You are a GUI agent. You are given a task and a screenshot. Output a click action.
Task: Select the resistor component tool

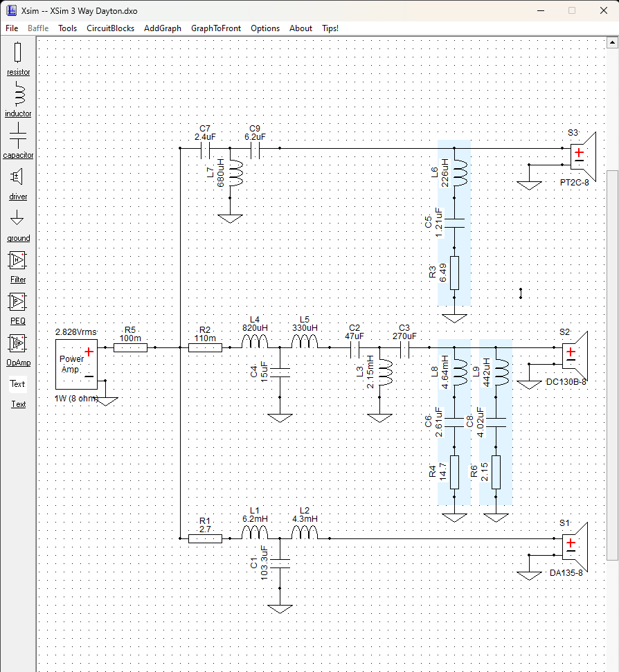[x=18, y=59]
